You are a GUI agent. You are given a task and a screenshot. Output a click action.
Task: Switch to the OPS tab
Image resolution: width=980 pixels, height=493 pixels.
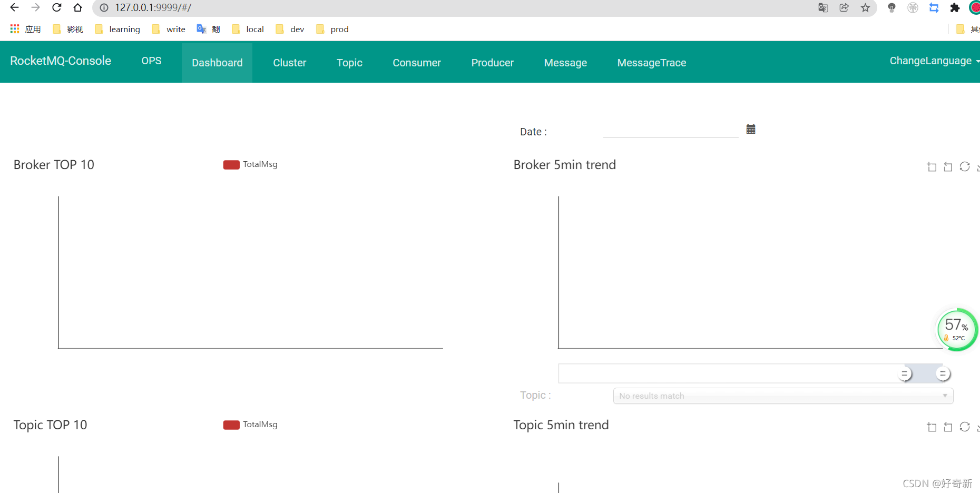[x=151, y=61]
